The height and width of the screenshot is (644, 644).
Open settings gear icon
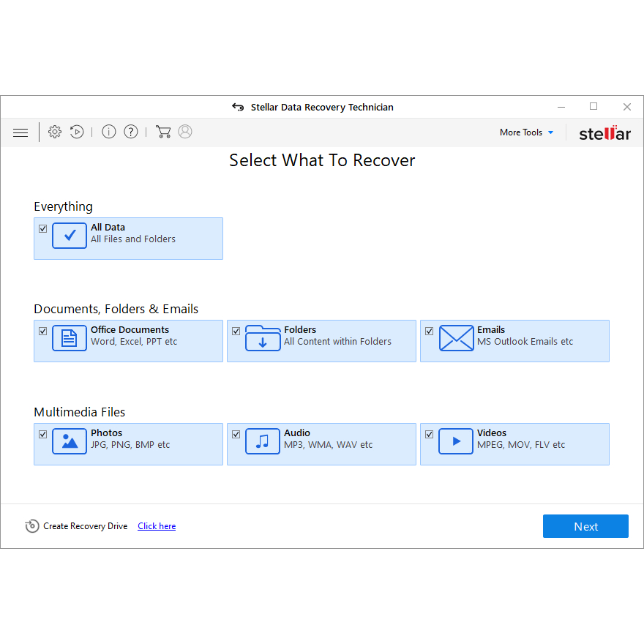point(55,132)
